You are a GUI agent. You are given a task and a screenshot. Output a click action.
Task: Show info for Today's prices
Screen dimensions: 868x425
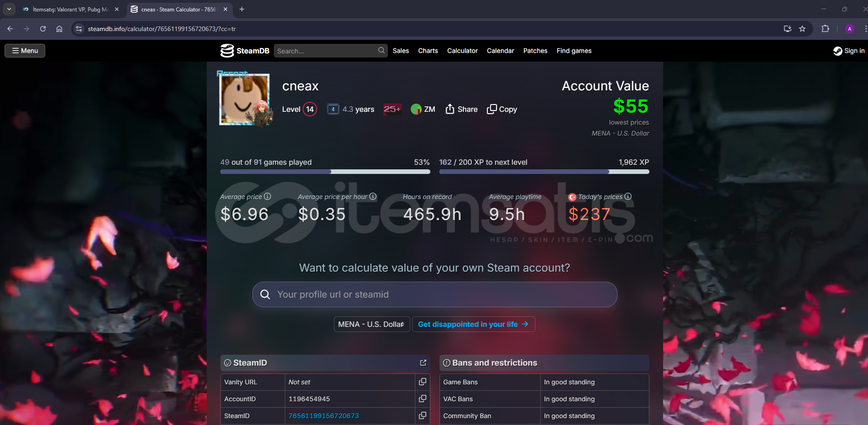click(628, 196)
